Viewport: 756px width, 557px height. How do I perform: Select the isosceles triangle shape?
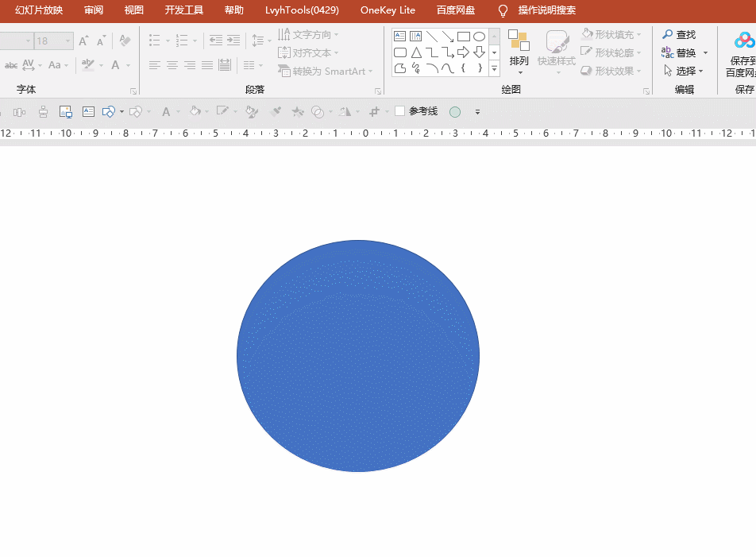pyautogui.click(x=416, y=52)
